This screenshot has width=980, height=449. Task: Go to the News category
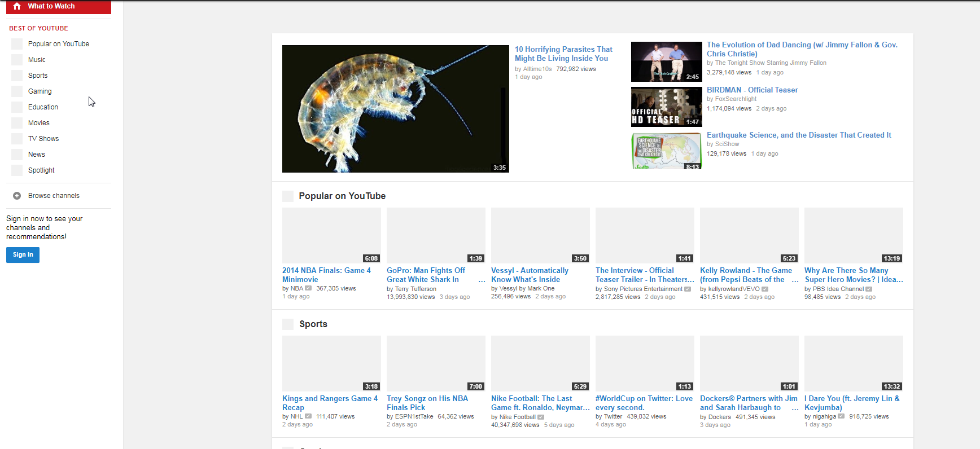pos(36,155)
